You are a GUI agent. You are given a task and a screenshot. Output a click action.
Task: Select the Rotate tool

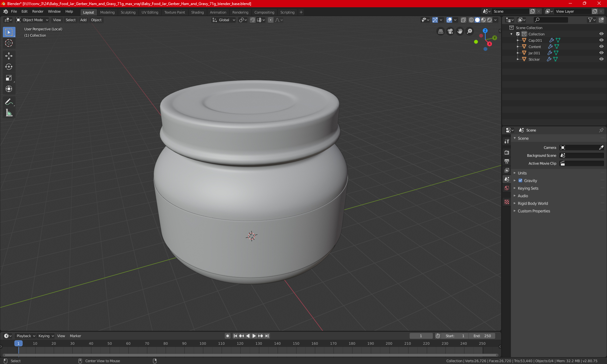(9, 67)
